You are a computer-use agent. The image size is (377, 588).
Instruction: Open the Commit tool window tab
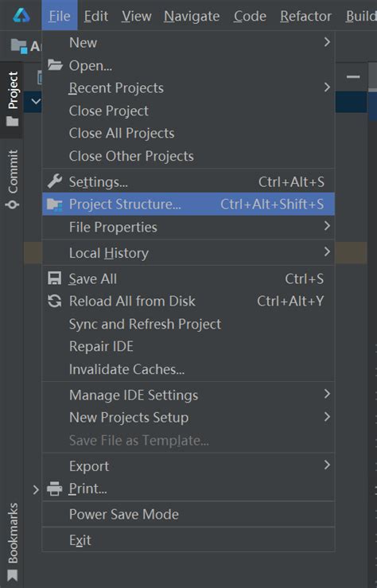tap(13, 179)
